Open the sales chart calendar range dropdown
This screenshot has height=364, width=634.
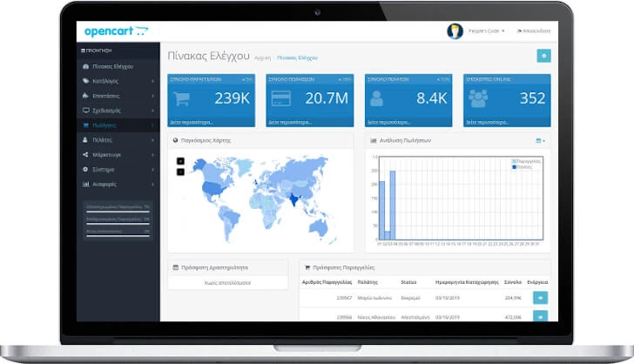tap(541, 140)
